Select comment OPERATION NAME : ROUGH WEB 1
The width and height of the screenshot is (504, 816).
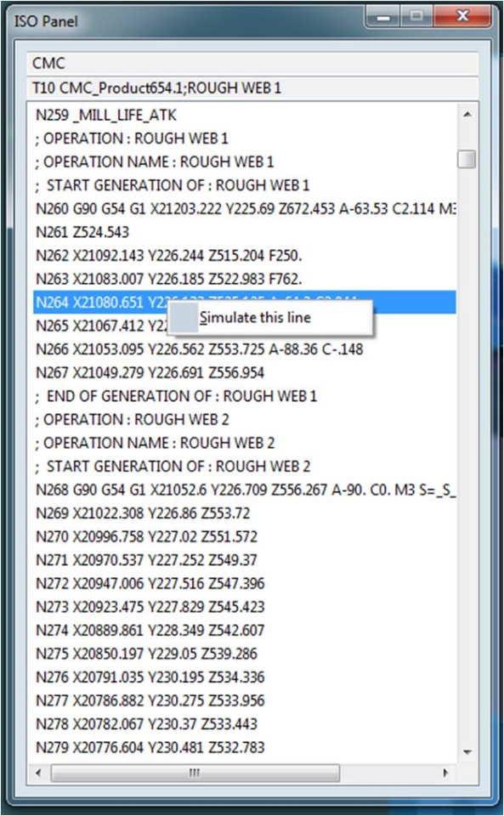pos(245,161)
